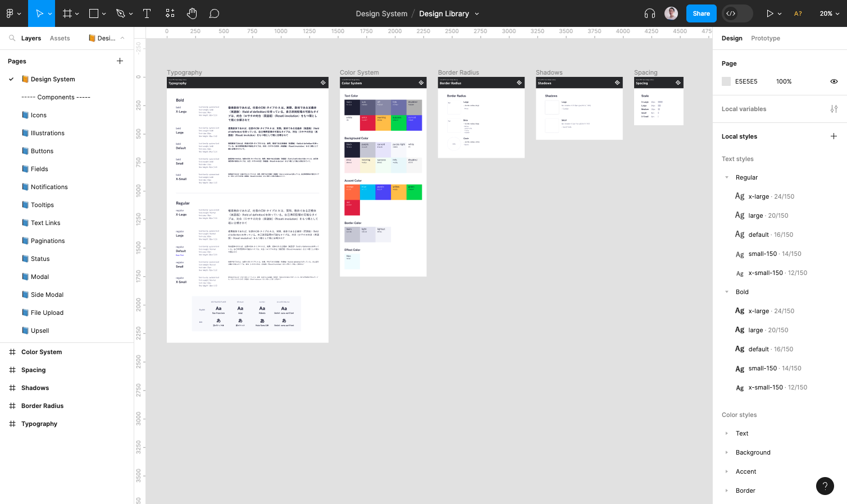The image size is (847, 504).
Task: Toggle page background color visibility eye
Action: click(834, 81)
